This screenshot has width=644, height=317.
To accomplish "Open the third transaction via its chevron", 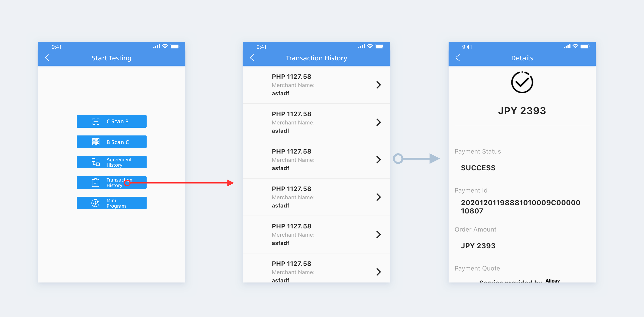I will tap(378, 160).
